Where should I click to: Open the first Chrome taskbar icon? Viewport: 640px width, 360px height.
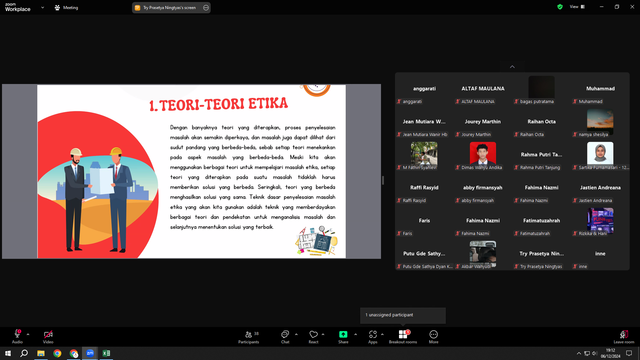click(x=57, y=353)
